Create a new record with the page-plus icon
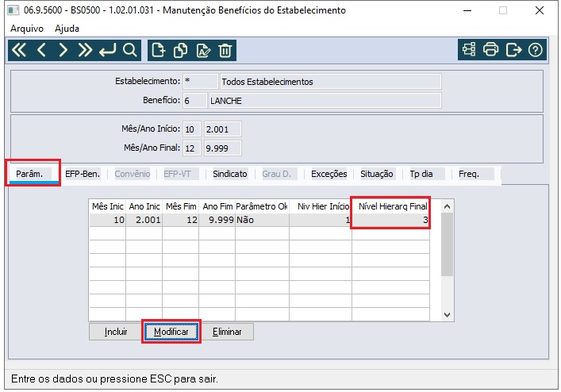The width and height of the screenshot is (561, 392). (x=158, y=50)
